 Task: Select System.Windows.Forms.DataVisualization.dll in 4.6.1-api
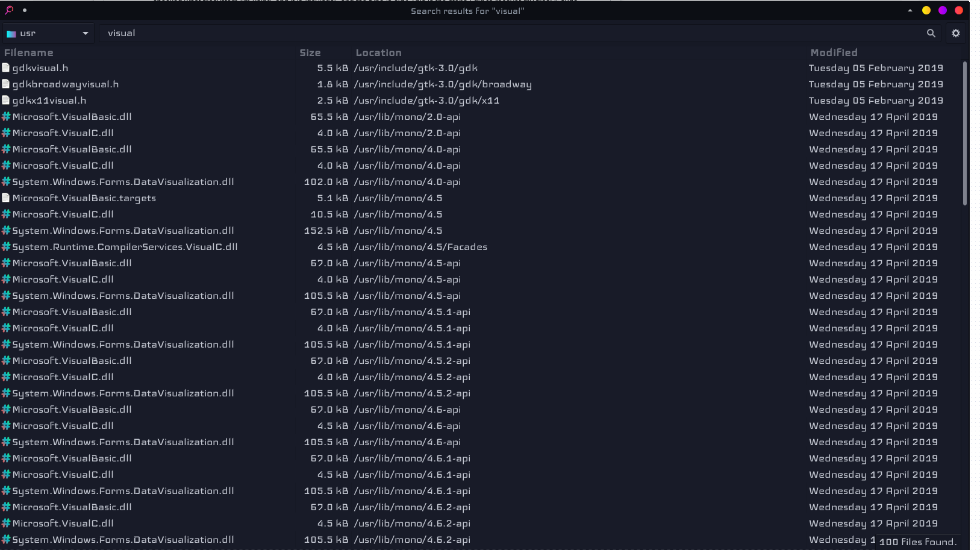coord(123,490)
